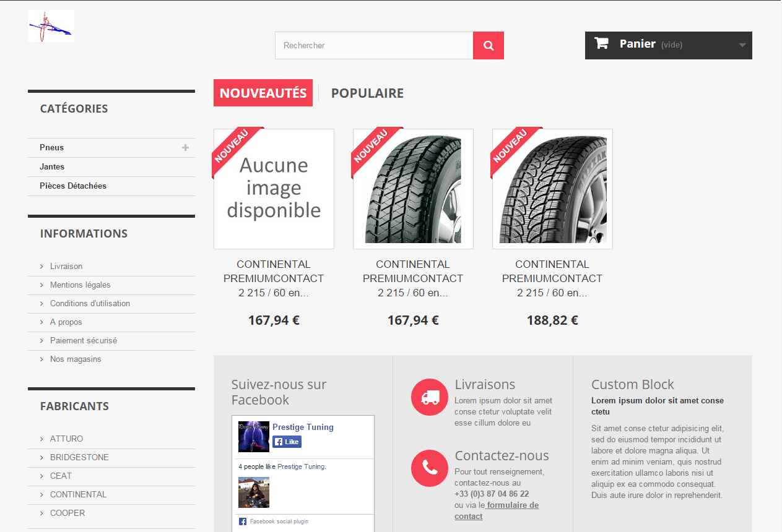Image resolution: width=782 pixels, height=532 pixels.
Task: Open the Nos magasins link
Action: (76, 359)
